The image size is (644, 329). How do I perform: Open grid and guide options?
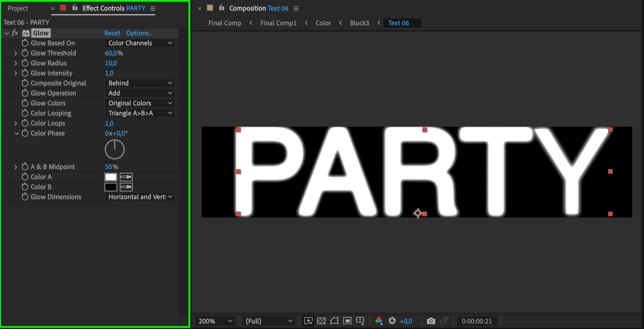[360, 321]
